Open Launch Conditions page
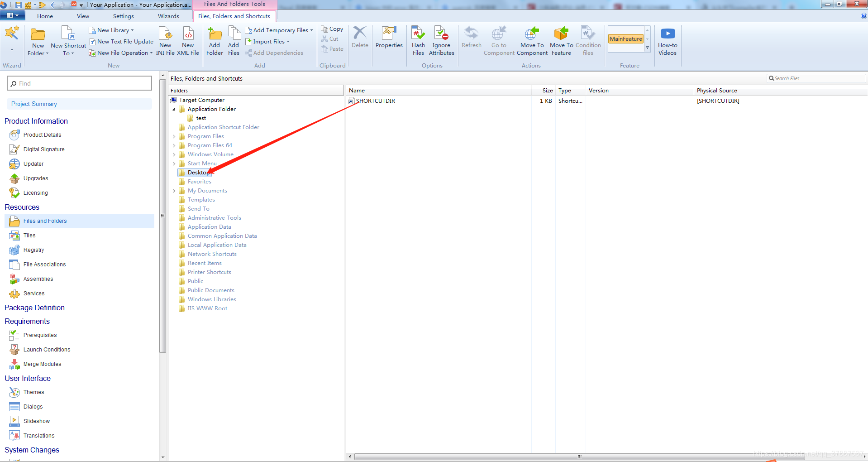 coord(47,350)
